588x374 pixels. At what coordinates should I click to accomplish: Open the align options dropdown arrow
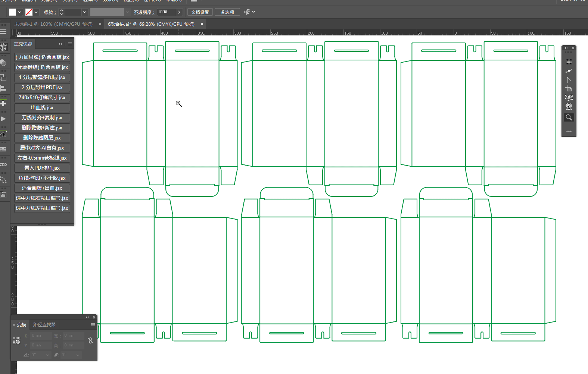pos(254,12)
